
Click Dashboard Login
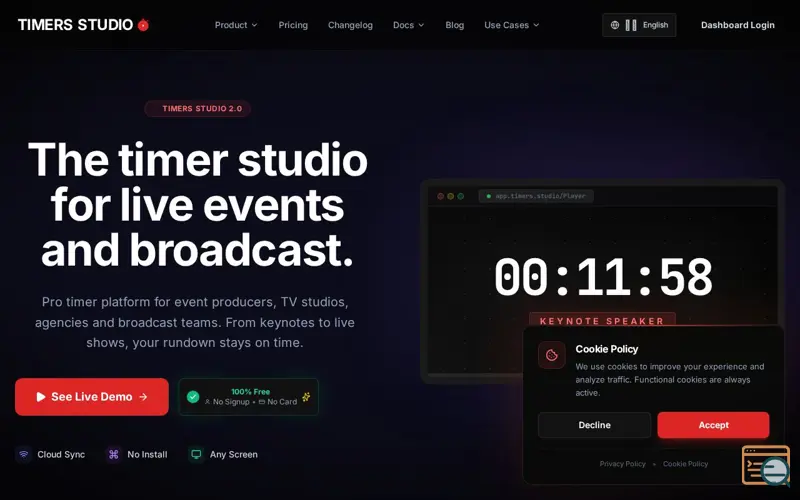737,25
